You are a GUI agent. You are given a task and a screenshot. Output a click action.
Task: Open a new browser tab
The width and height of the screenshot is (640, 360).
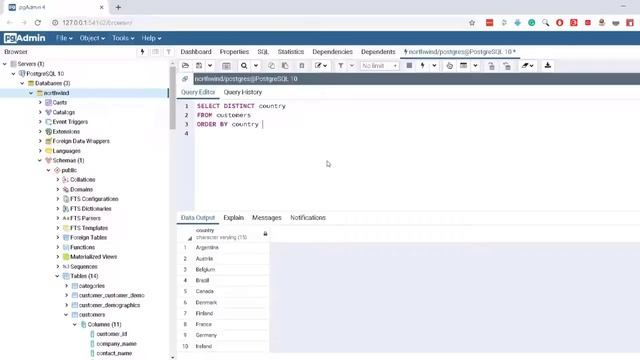(x=118, y=7)
